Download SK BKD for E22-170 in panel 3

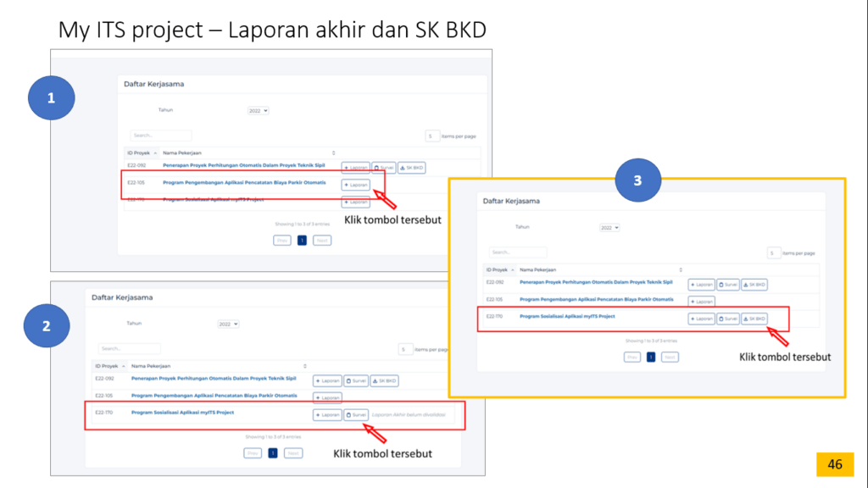(754, 319)
